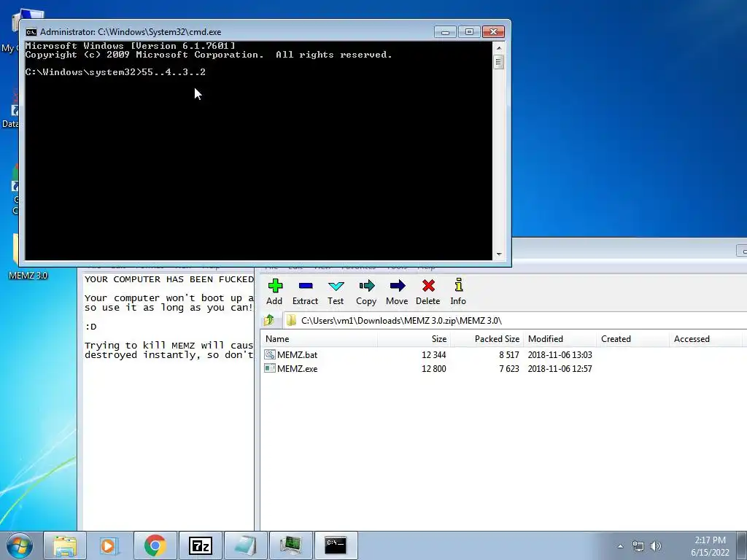Select the MEMZ.exe file icon
The width and height of the screenshot is (747, 560).
pyautogui.click(x=270, y=368)
